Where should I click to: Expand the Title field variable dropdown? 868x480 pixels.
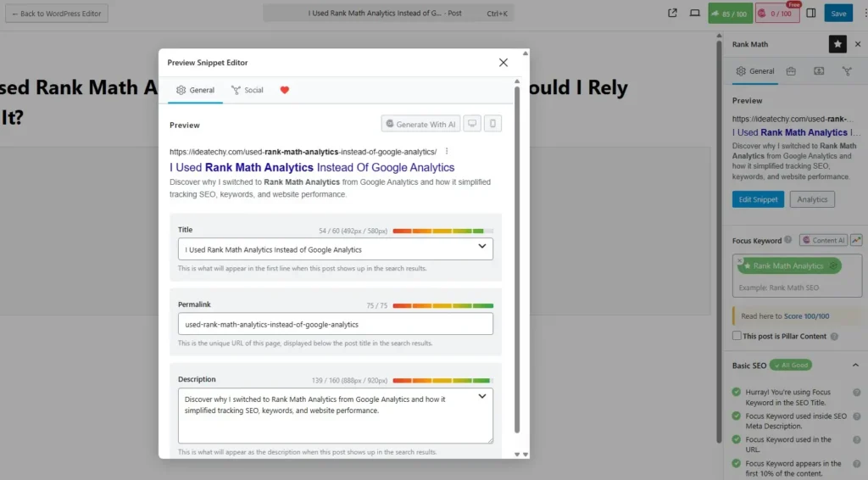[x=482, y=247]
